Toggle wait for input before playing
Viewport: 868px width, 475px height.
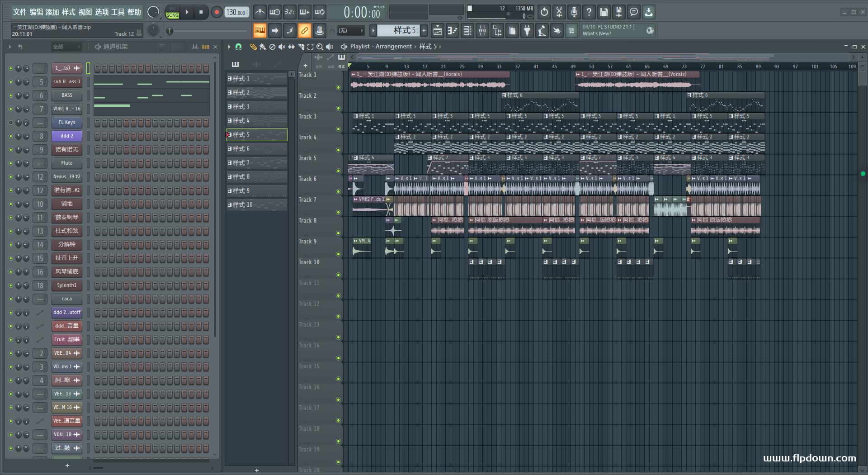tap(274, 12)
